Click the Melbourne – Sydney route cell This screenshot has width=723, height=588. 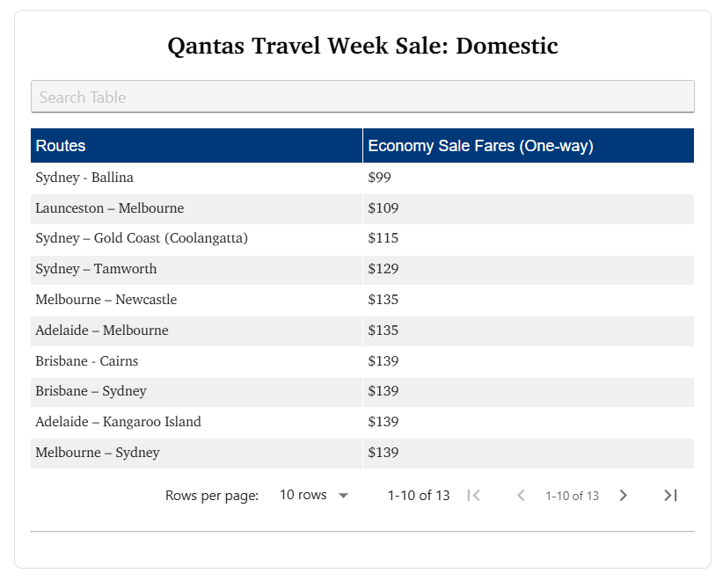98,453
